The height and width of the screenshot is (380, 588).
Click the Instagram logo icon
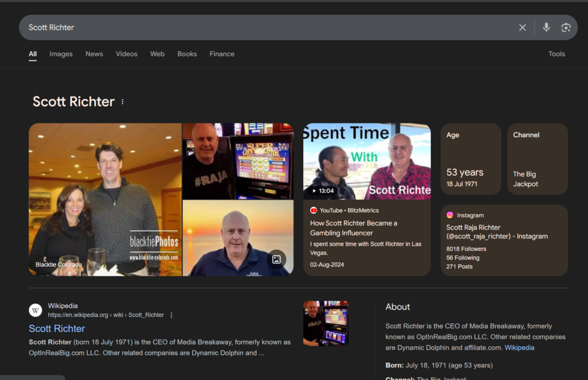click(450, 215)
